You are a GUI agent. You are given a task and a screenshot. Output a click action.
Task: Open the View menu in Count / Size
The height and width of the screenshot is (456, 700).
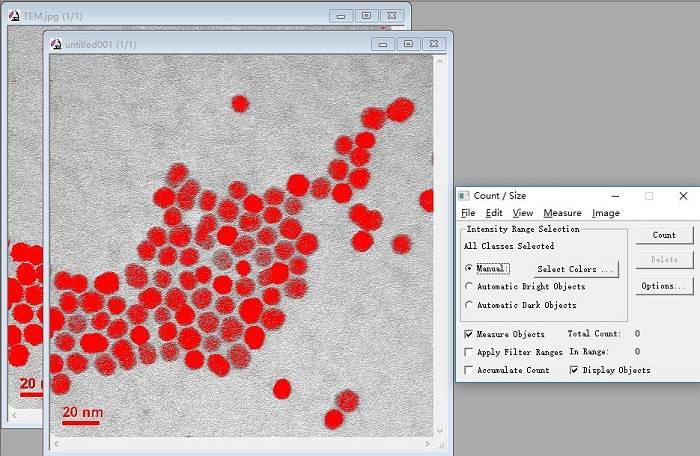[522, 213]
